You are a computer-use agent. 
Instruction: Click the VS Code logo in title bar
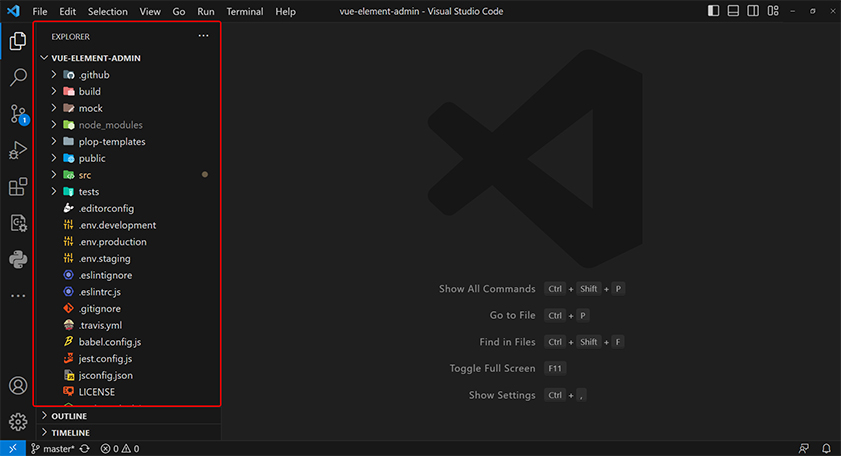13,11
